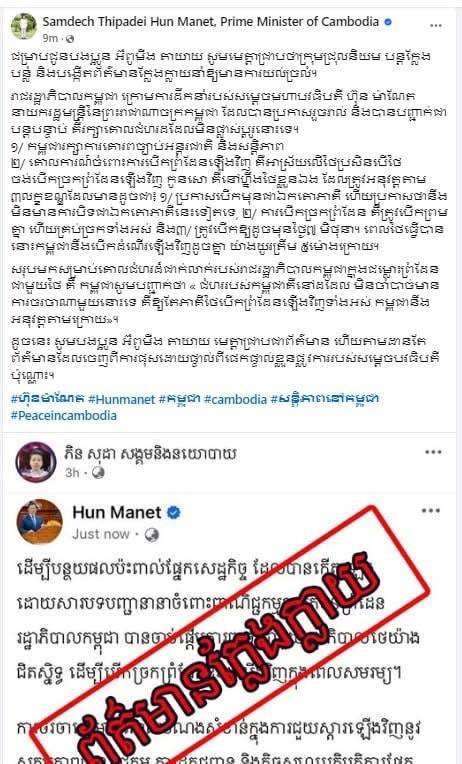The image size is (462, 764).
Task: Click the #ហ៊ុនម៉ាណែត Khmer hashtag
Action: pyautogui.click(x=48, y=400)
